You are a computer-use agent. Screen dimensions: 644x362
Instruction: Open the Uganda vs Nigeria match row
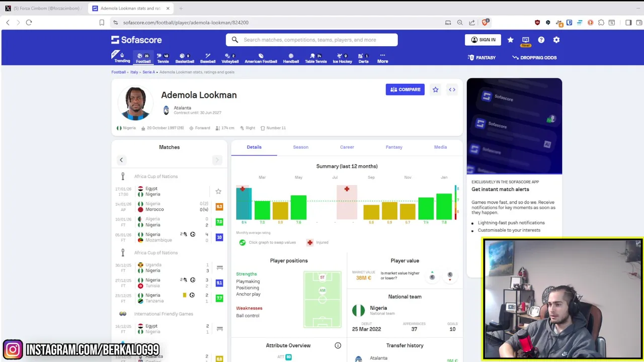(169, 267)
